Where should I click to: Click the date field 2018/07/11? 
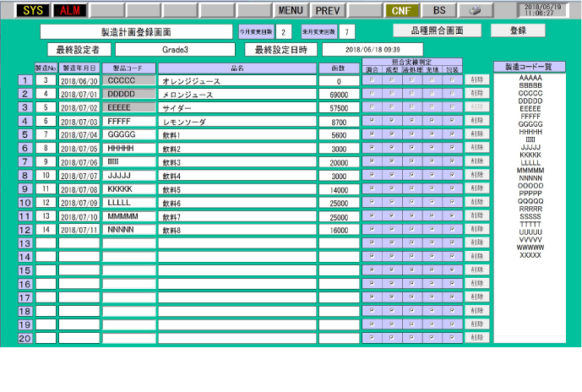pyautogui.click(x=79, y=230)
